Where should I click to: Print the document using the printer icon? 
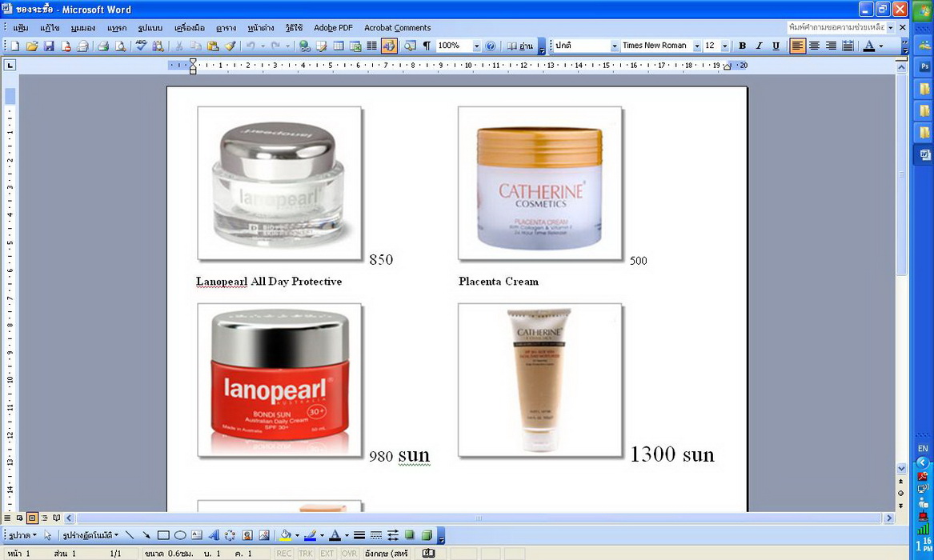point(103,46)
